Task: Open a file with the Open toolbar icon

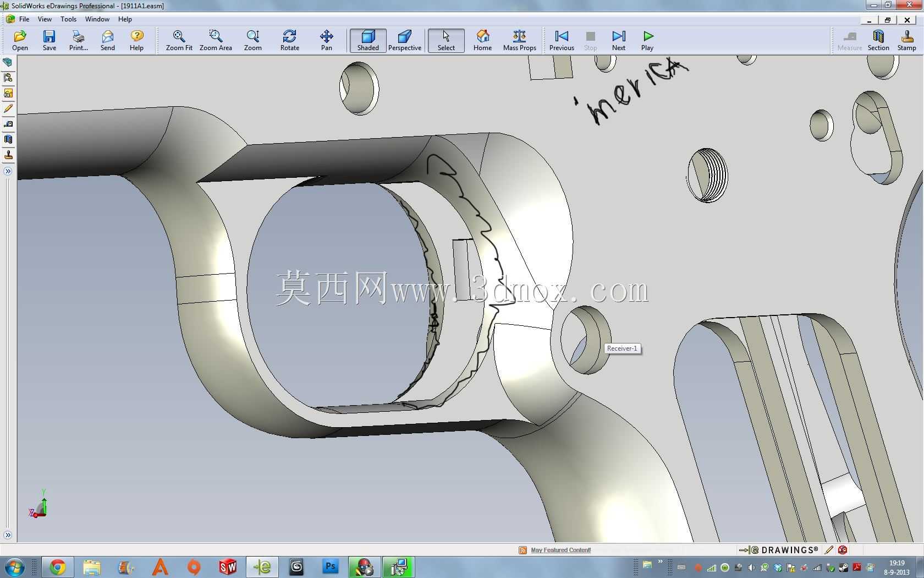Action: pyautogui.click(x=20, y=40)
